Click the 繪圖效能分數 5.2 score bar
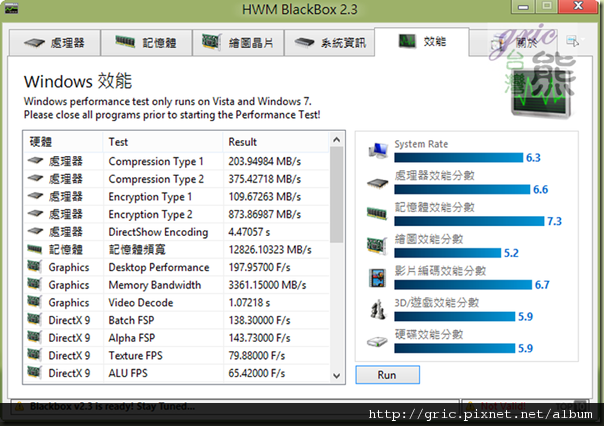604x426 pixels. coord(448,253)
